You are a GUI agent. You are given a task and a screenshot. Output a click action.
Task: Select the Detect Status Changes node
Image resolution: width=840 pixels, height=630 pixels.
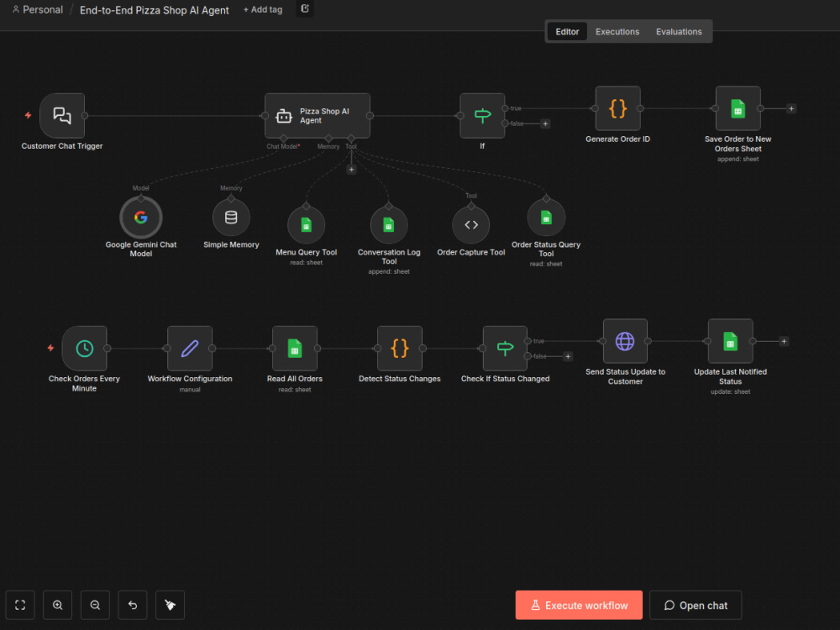[400, 349]
